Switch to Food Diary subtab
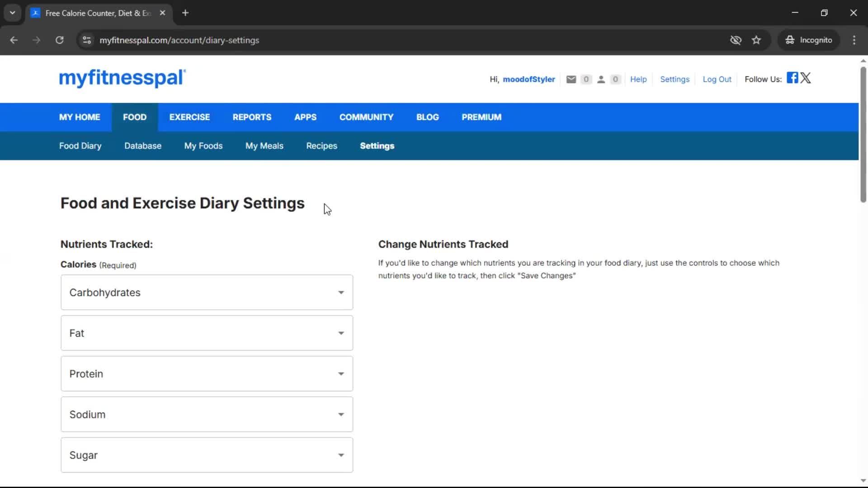This screenshot has height=488, width=868. 80,146
